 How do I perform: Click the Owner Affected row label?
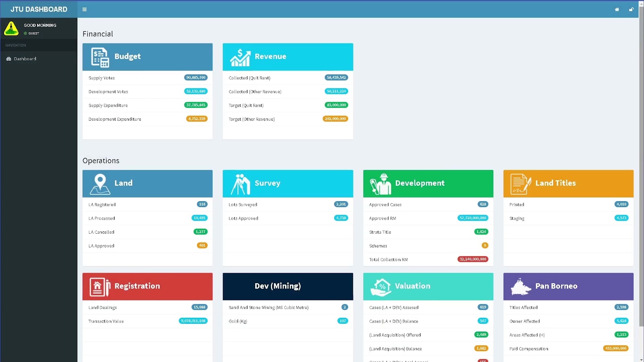pos(524,321)
